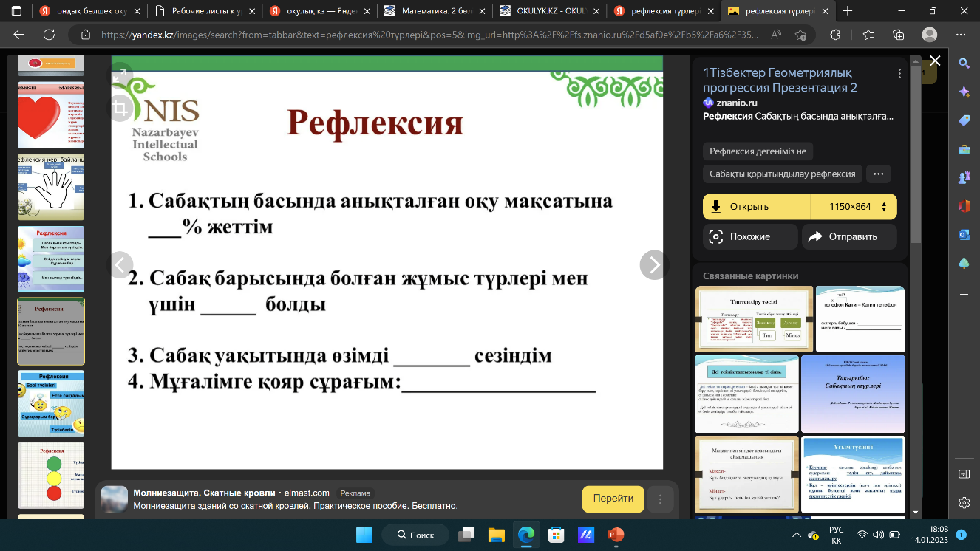Open games chess icon in sidebar

tap(964, 177)
